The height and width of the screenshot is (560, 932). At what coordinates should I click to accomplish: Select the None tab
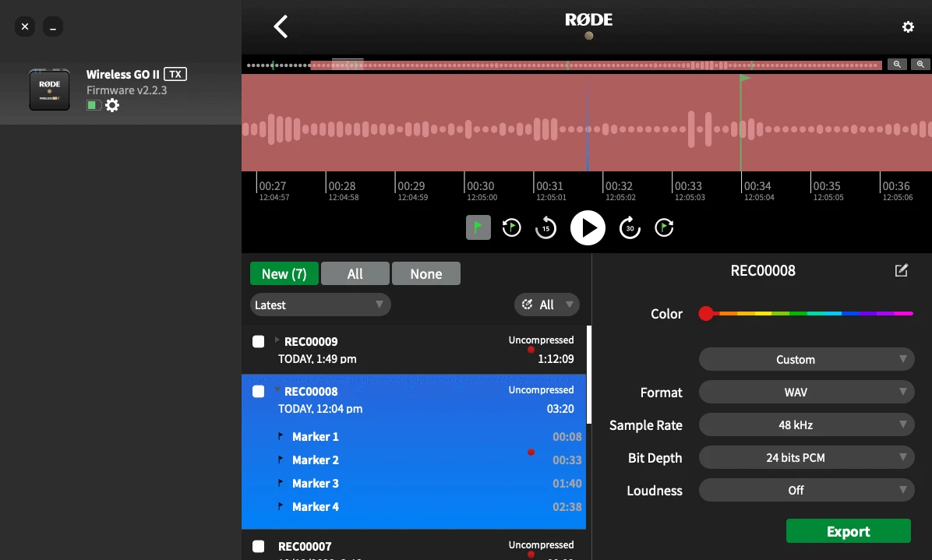point(426,273)
